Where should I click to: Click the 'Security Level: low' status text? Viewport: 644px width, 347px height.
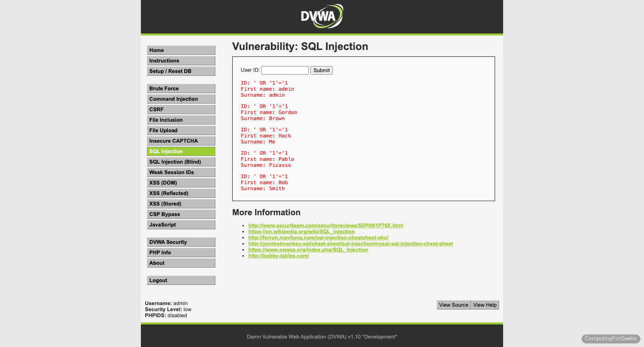point(168,310)
